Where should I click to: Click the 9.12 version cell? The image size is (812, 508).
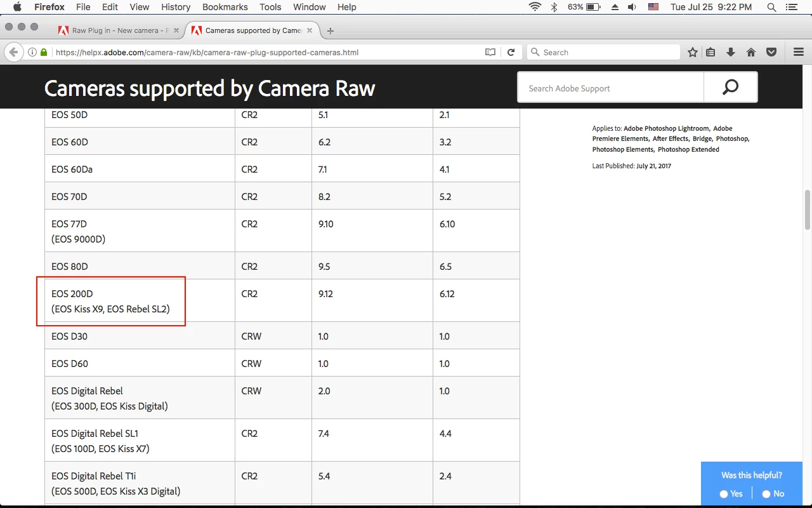372,301
